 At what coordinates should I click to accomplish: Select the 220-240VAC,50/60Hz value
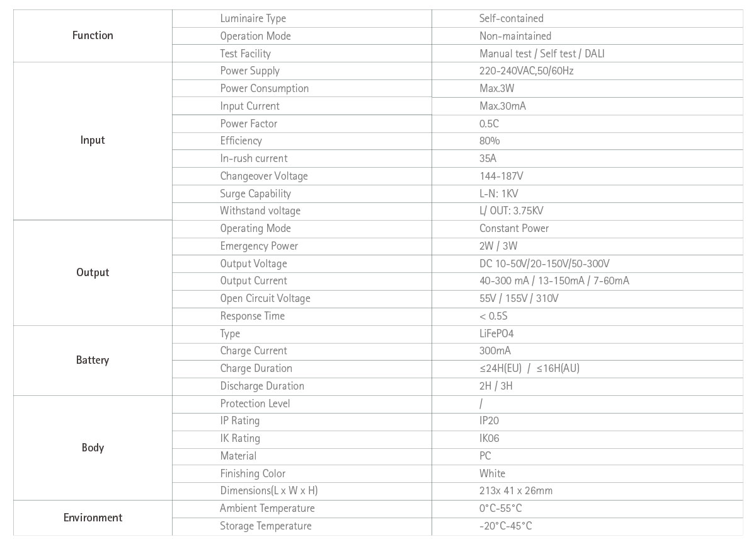pos(526,71)
